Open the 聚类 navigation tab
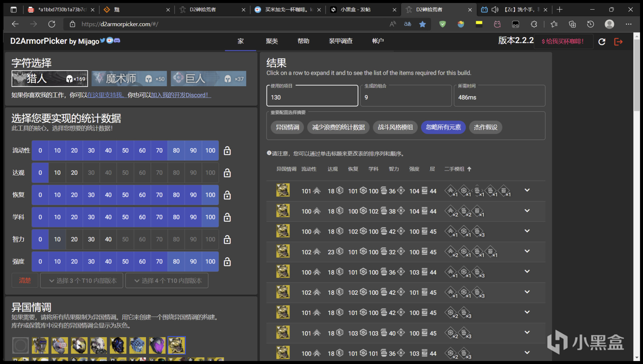 272,41
